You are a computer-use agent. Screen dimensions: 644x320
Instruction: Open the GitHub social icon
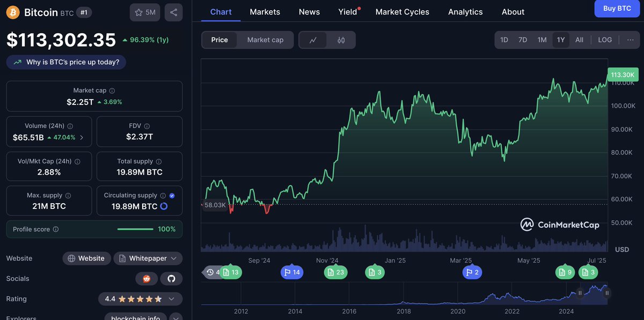(172, 279)
